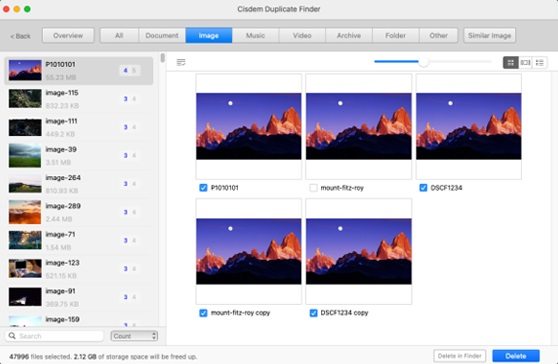Switch to the Other tab
Viewport: 558px width, 364px height.
[438, 36]
